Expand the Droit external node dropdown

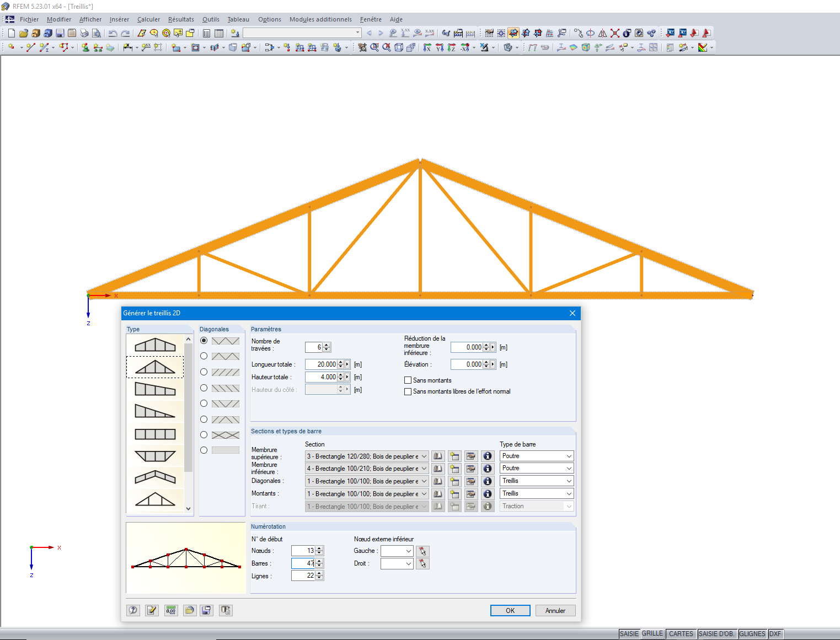point(409,563)
